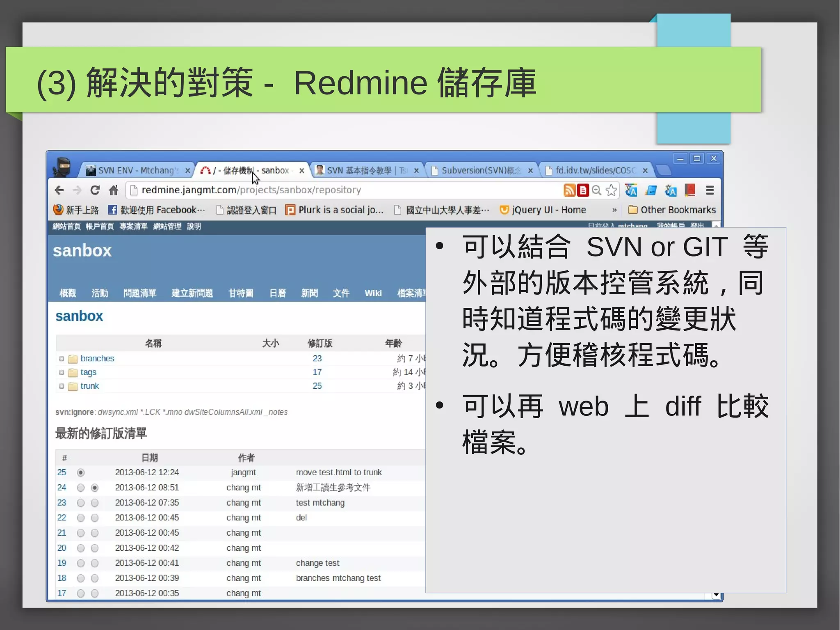Click the 網站首頁 top link

pyautogui.click(x=66, y=227)
